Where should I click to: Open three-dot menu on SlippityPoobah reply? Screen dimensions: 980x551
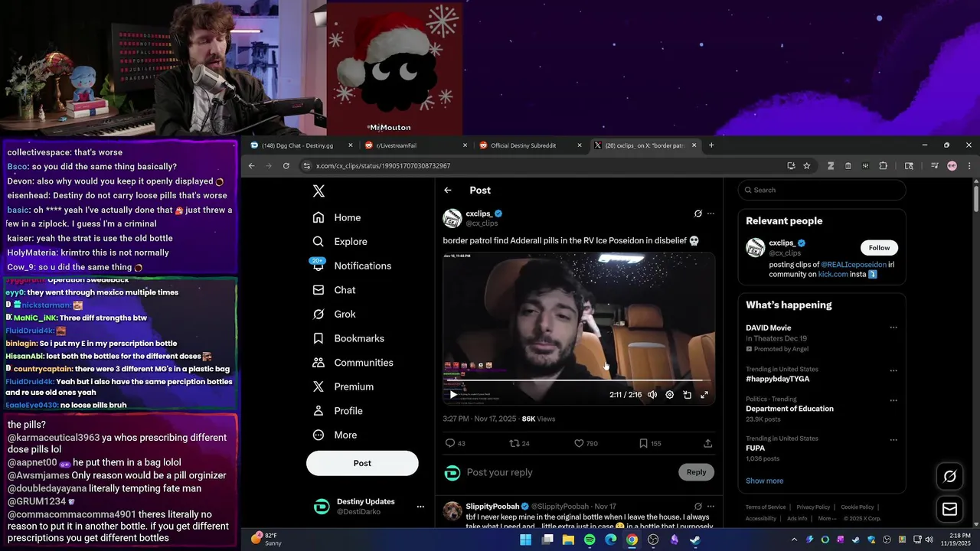click(x=710, y=507)
